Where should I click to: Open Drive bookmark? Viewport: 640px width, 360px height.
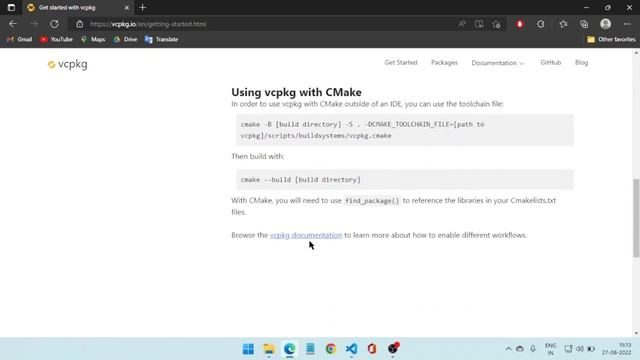point(125,39)
